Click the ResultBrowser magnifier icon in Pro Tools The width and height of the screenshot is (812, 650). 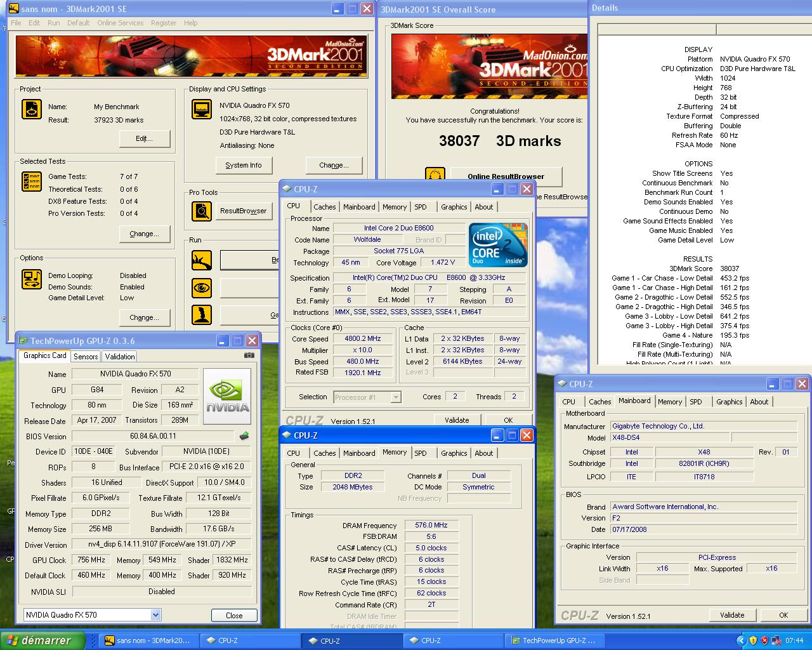(202, 211)
